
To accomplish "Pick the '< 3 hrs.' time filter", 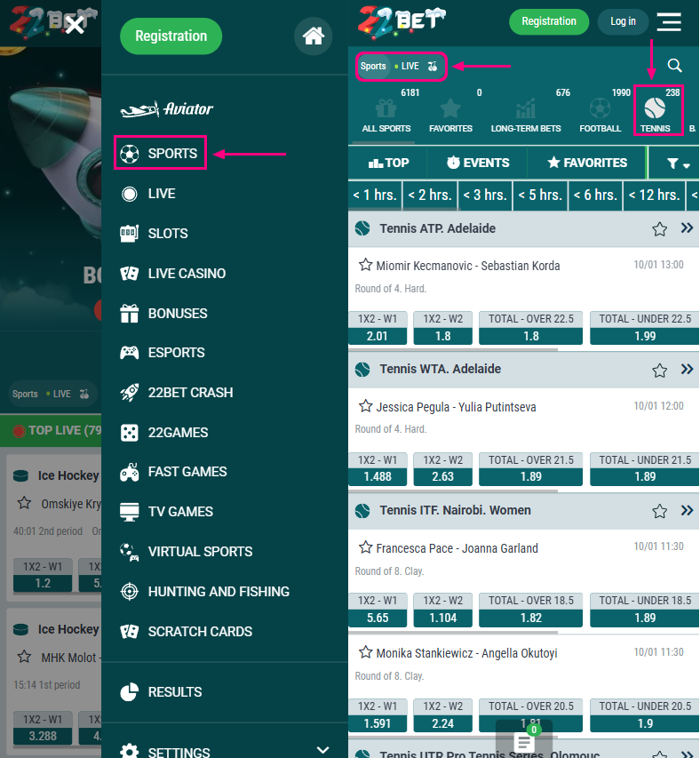I will [485, 195].
